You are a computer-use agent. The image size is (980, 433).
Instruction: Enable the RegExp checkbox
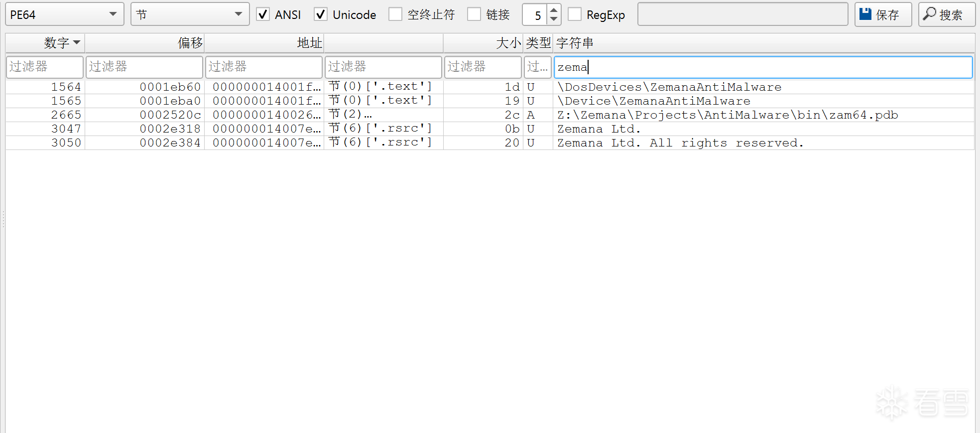[x=575, y=14]
